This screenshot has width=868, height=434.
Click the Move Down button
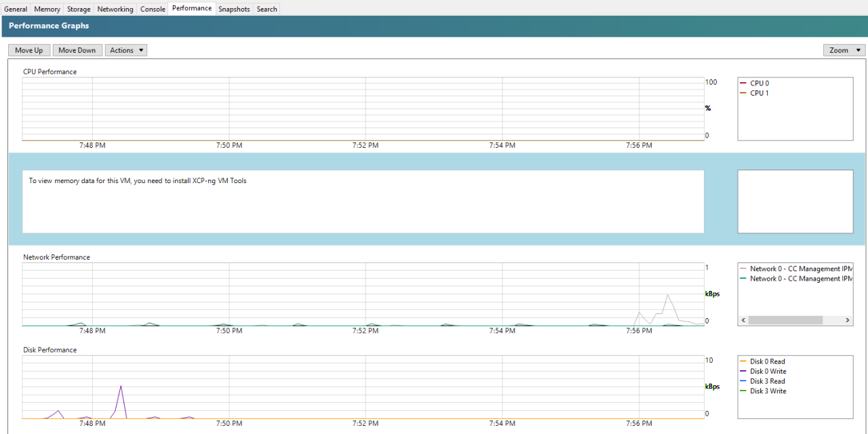77,50
